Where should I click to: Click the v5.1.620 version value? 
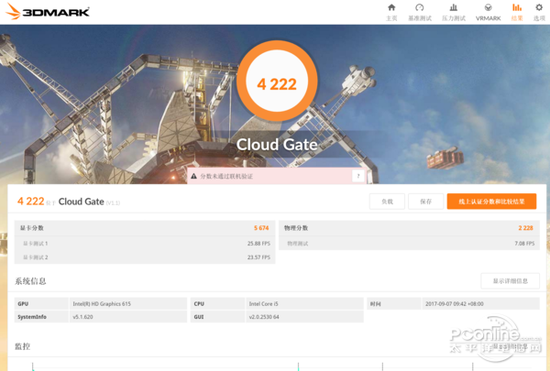coord(83,317)
